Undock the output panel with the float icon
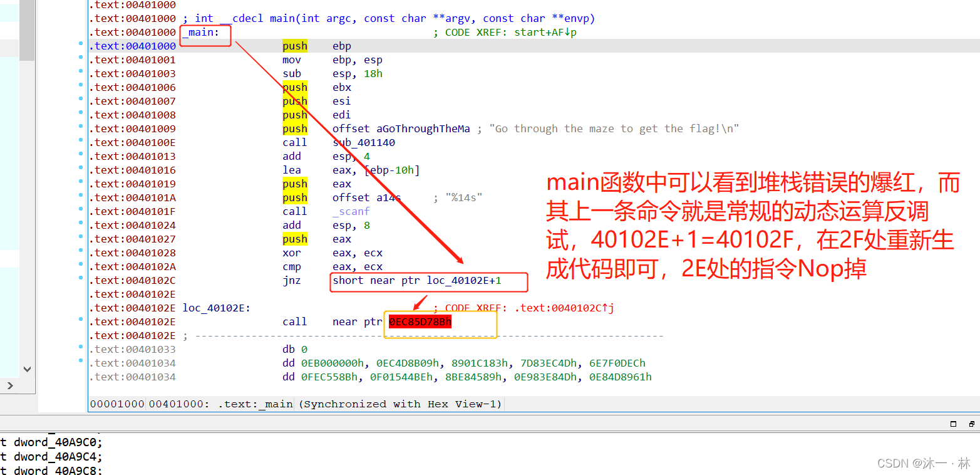 click(971, 424)
